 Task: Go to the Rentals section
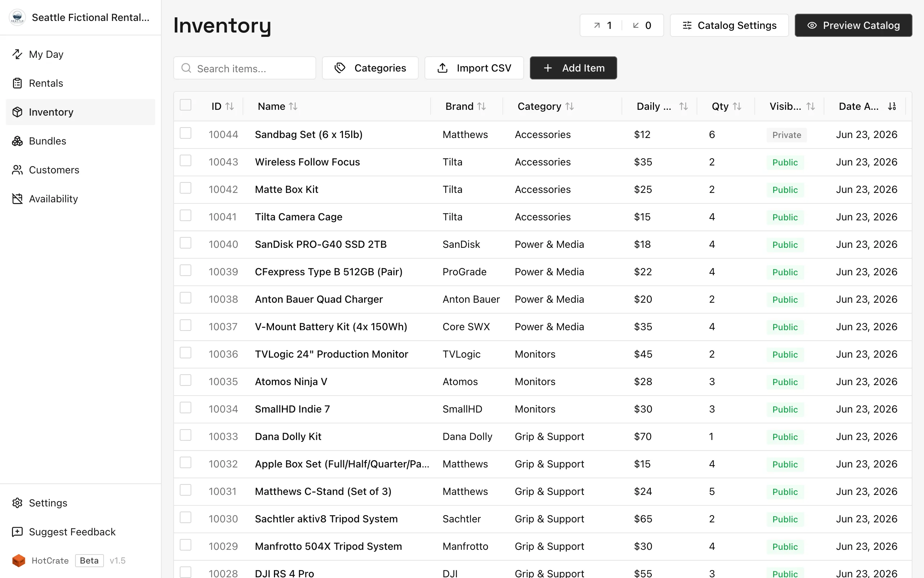[x=80, y=83]
